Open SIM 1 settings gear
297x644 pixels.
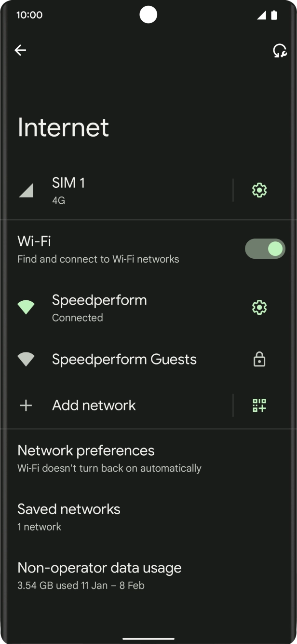[259, 190]
